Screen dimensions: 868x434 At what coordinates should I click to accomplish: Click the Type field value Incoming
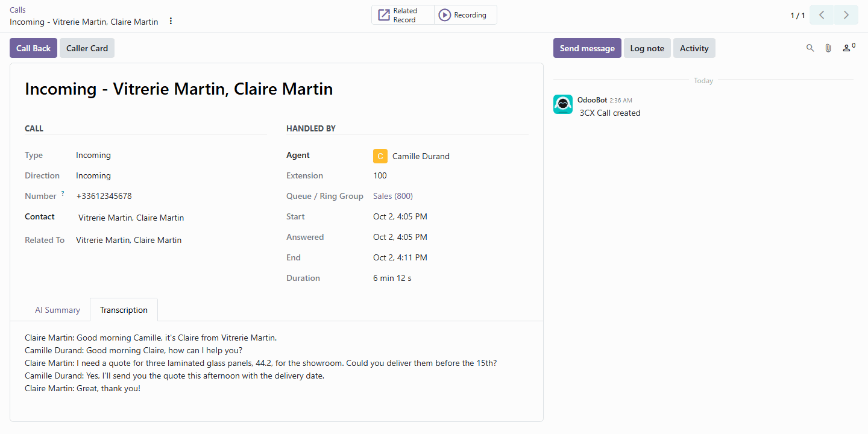point(93,155)
